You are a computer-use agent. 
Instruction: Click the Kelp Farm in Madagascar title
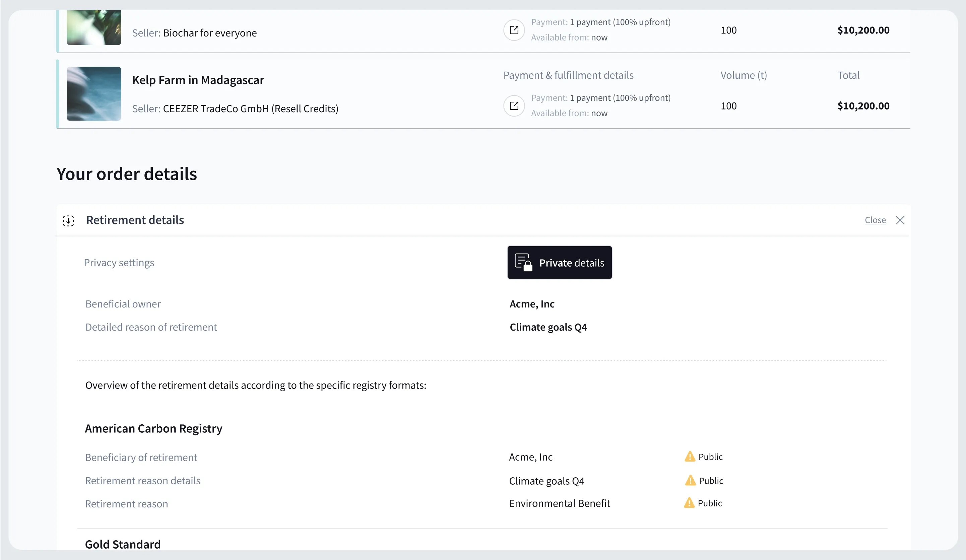(198, 80)
